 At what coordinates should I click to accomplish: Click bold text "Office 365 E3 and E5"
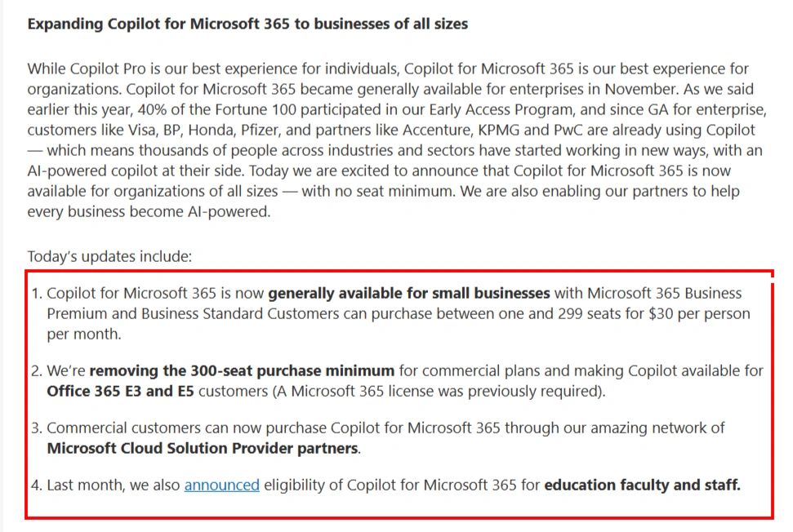click(x=120, y=391)
